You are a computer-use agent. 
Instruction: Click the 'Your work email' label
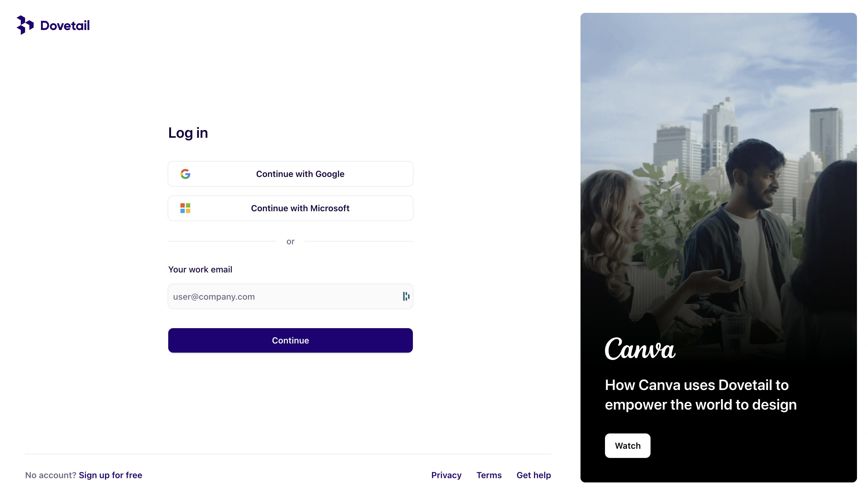coord(200,269)
